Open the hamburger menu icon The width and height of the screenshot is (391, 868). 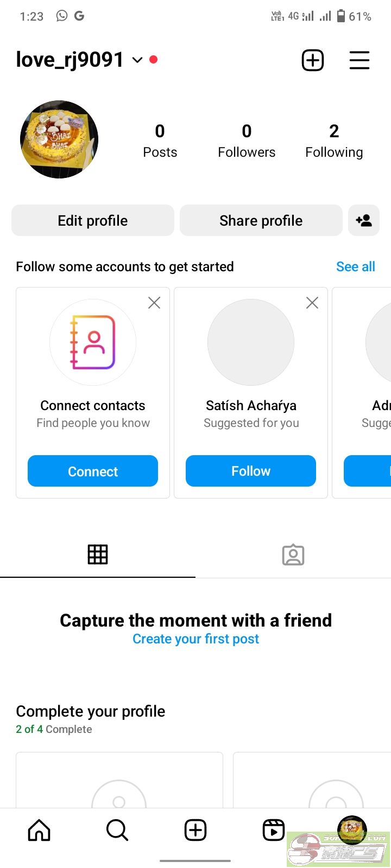tap(359, 60)
